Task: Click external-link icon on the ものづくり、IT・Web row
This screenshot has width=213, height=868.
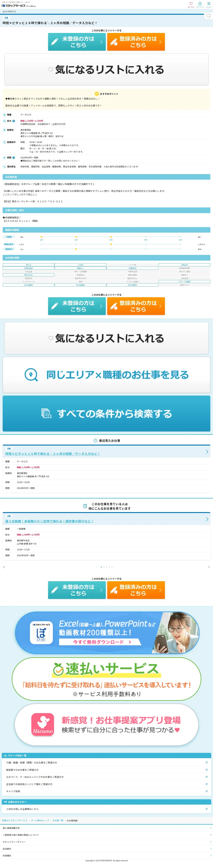Action: tap(207, 777)
